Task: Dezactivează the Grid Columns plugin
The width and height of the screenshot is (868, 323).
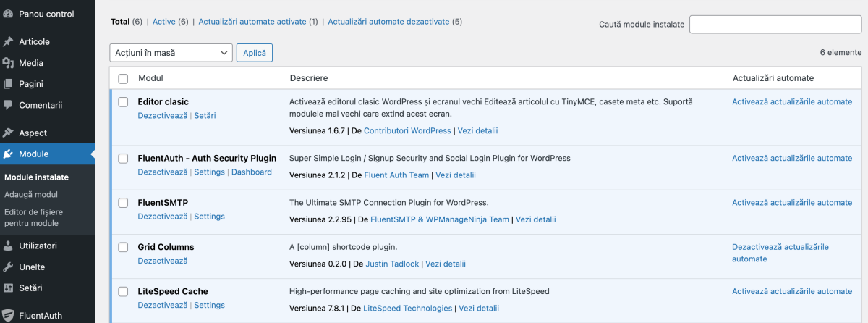Action: point(163,260)
